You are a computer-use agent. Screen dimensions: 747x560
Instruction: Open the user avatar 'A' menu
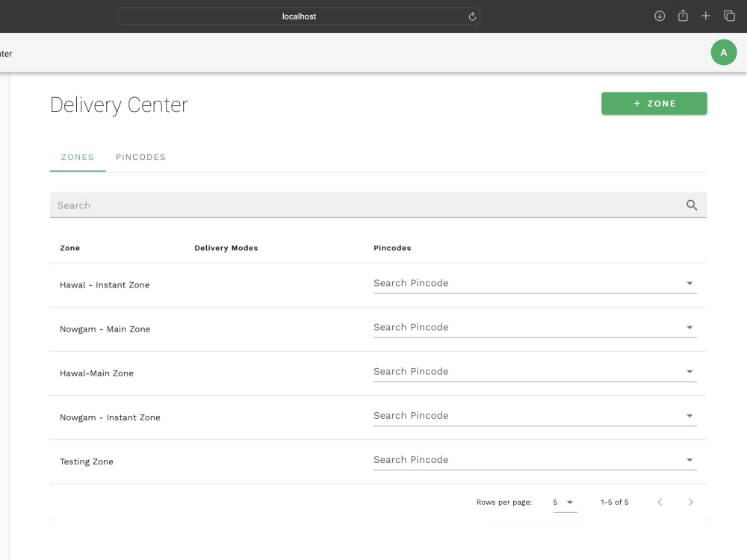click(724, 52)
